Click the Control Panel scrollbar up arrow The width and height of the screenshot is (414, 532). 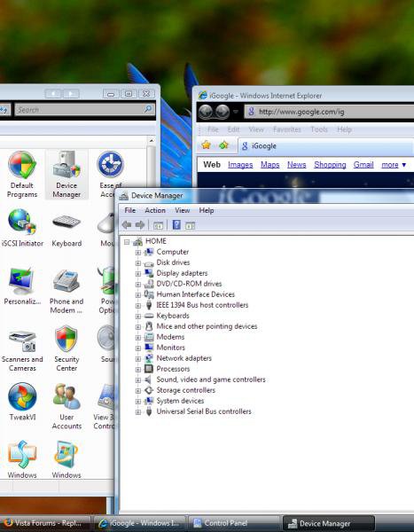pyautogui.click(x=151, y=140)
